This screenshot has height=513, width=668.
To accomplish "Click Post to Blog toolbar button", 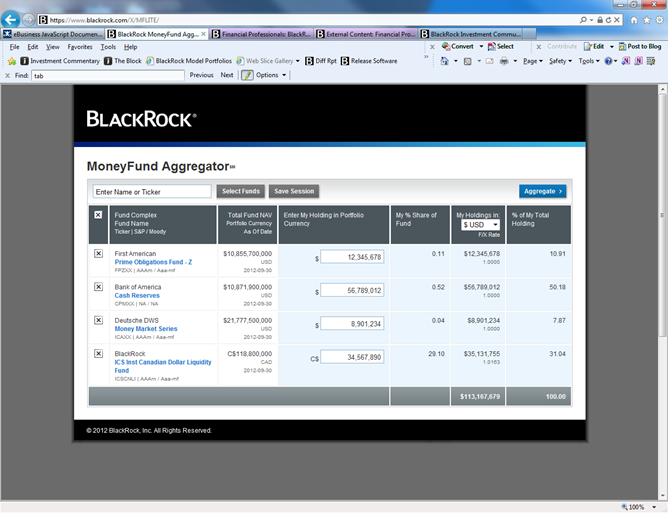I will point(640,46).
